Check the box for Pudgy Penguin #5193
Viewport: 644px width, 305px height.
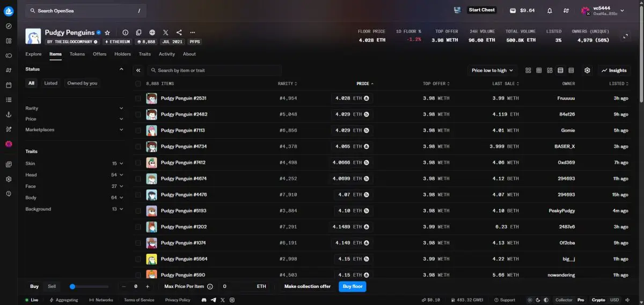click(138, 211)
